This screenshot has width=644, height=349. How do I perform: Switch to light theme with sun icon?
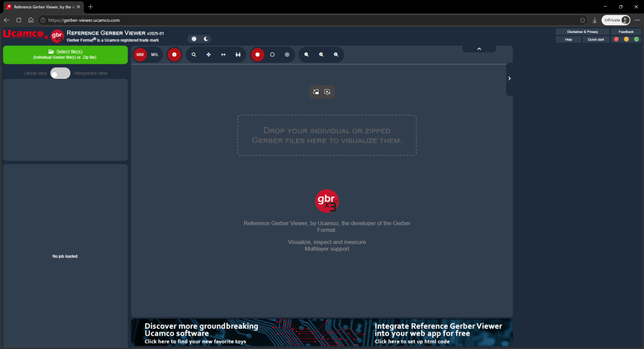click(x=194, y=39)
